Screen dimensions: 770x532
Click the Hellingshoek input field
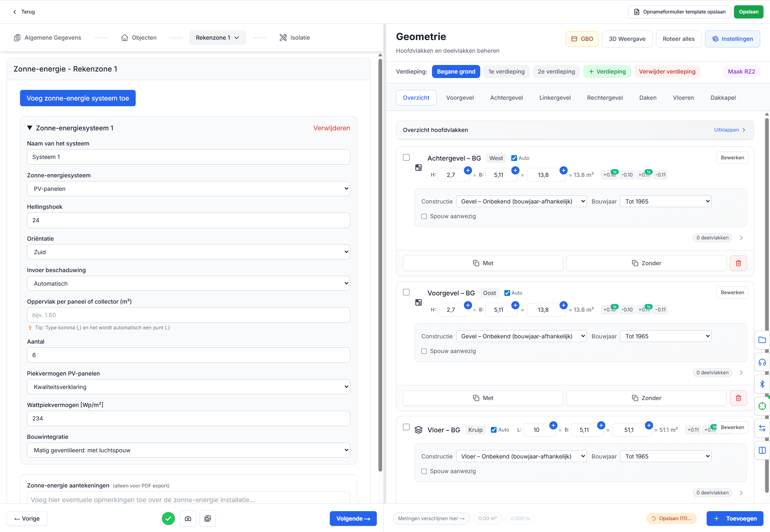coord(188,220)
